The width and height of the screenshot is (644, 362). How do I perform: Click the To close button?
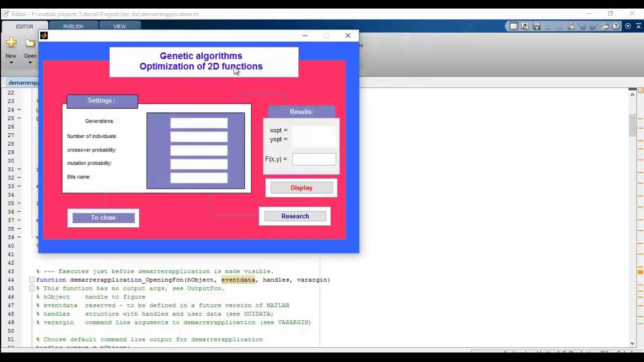coord(103,218)
